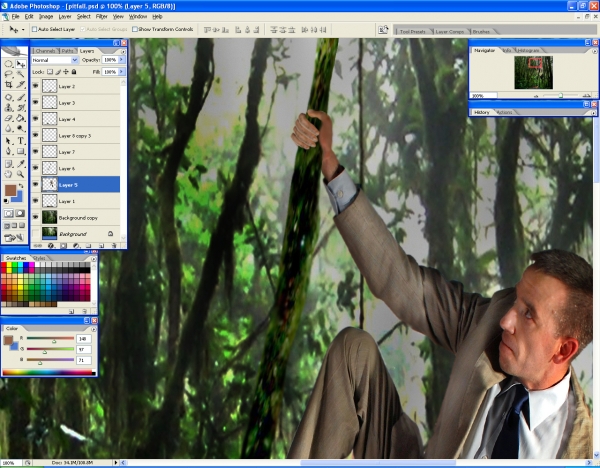Click Jump to ImageReady icon
600x468 pixels.
pos(14,238)
